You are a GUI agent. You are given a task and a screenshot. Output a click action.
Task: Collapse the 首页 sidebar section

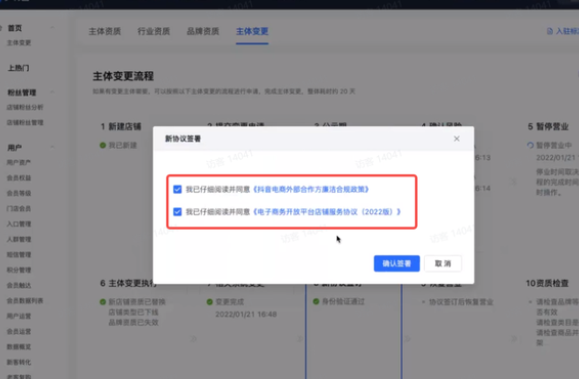(52, 28)
